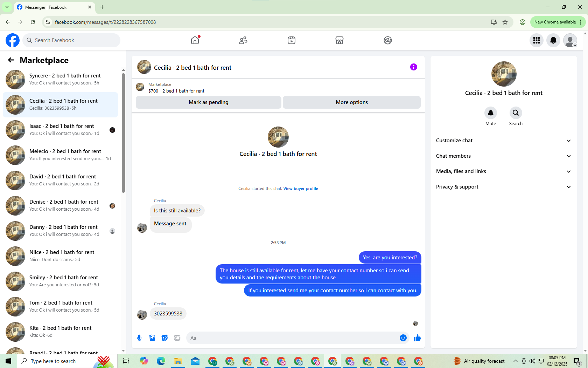The width and height of the screenshot is (588, 368).
Task: Open Chrome three-dot menu
Action: click(580, 22)
